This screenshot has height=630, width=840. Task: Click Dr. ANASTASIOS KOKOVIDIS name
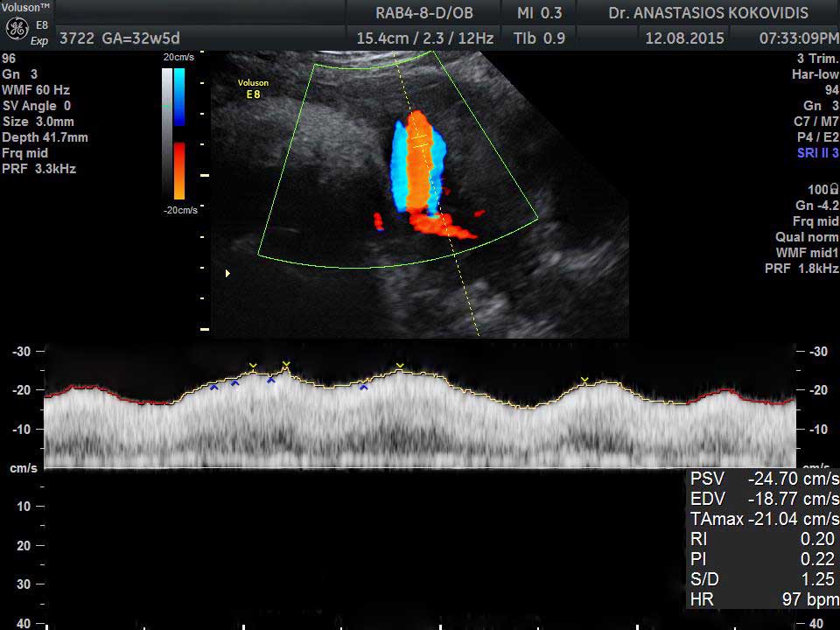pyautogui.click(x=708, y=13)
